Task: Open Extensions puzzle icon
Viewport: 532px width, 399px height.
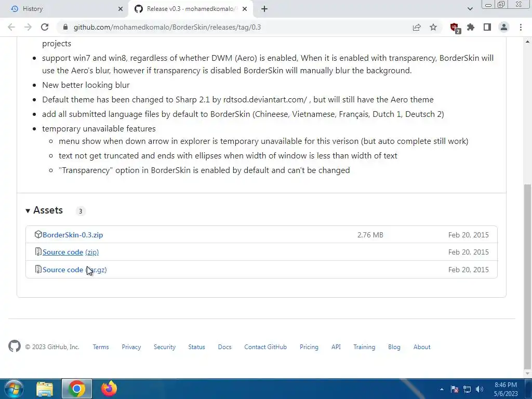Action: tap(471, 27)
